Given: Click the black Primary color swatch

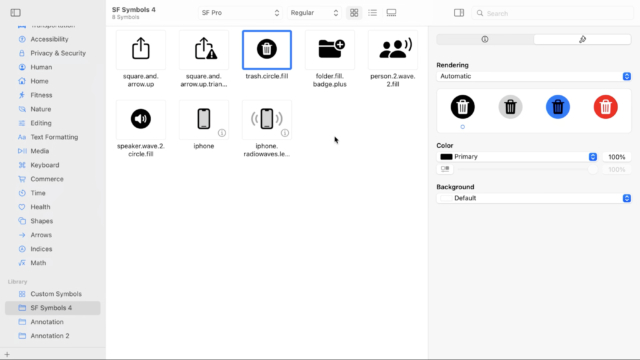Looking at the screenshot, I should [446, 157].
